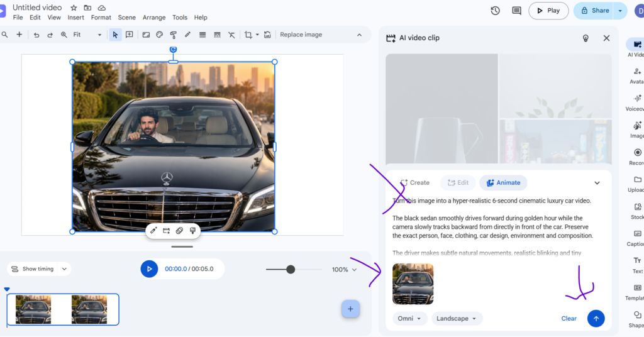Viewport: 644px width, 337px height.
Task: Click the attached car image thumbnail in prompt
Action: pos(413,284)
